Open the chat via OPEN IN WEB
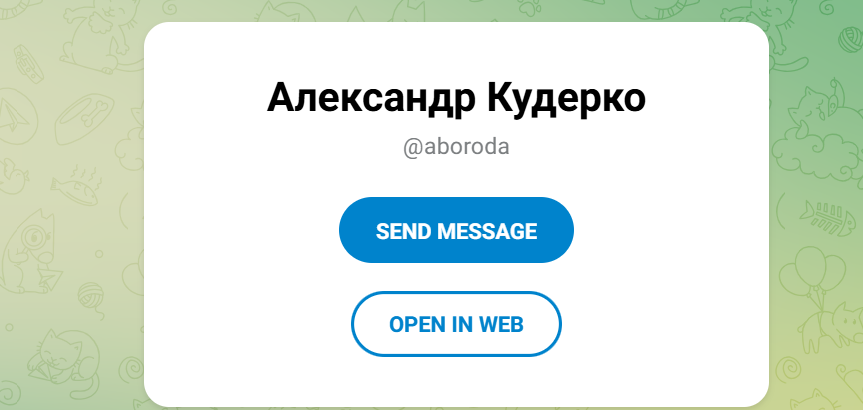This screenshot has width=863, height=410. (x=456, y=324)
